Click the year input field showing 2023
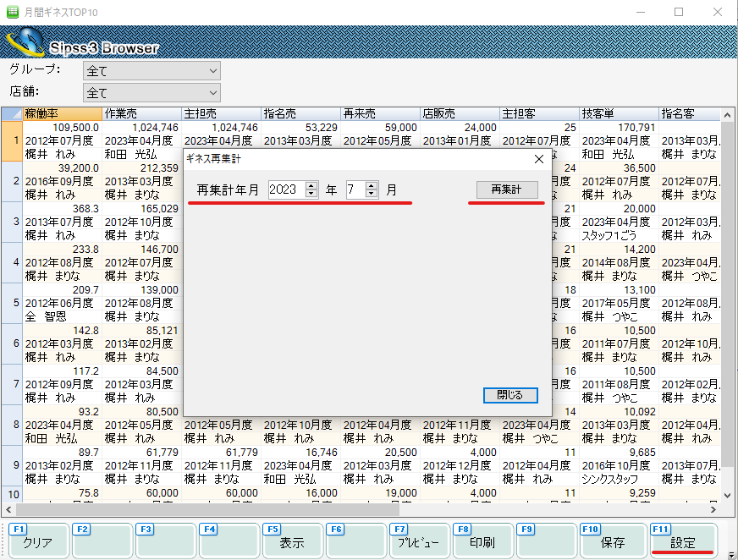The height and width of the screenshot is (560, 738). point(287,189)
